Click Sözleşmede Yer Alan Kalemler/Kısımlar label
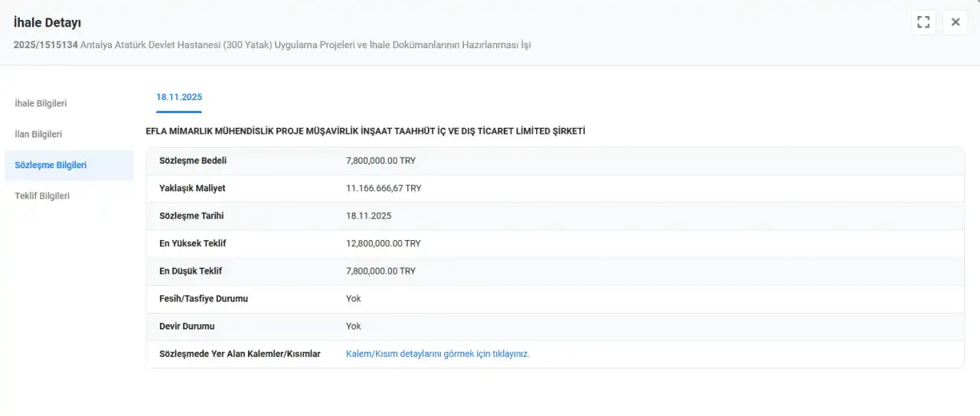This screenshot has height=416, width=980. click(x=240, y=354)
